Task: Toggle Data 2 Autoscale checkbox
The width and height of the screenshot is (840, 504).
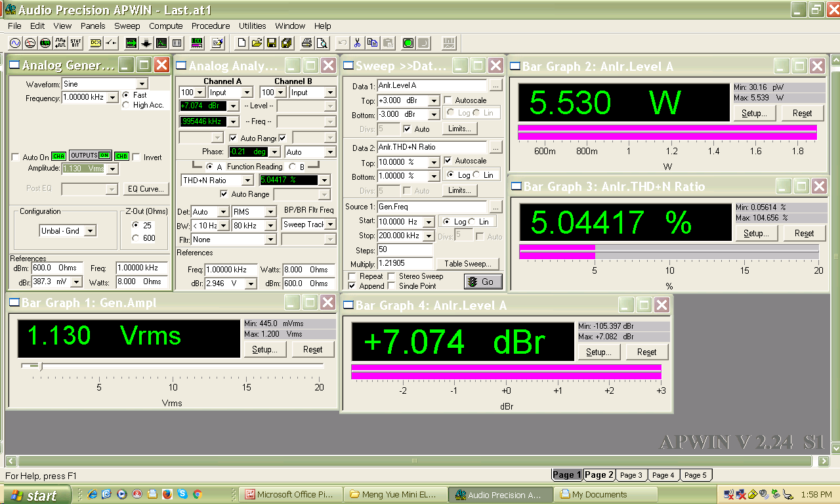Action: pyautogui.click(x=448, y=161)
